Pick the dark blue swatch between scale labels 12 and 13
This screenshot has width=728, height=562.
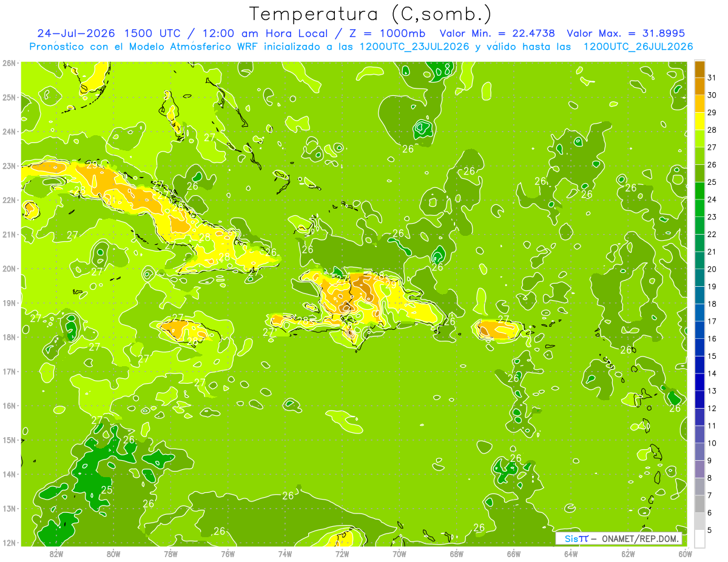coord(699,400)
